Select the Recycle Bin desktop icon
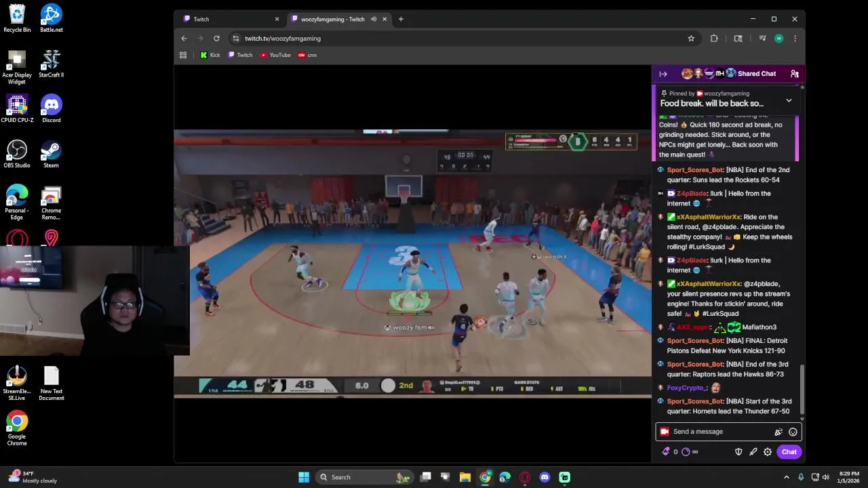The width and height of the screenshot is (868, 488). pos(17,18)
